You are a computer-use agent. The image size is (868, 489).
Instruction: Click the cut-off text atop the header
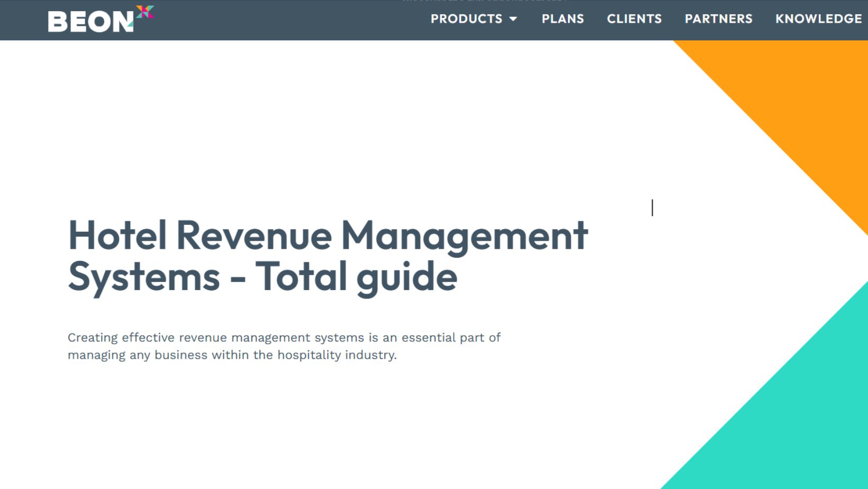tap(484, 2)
